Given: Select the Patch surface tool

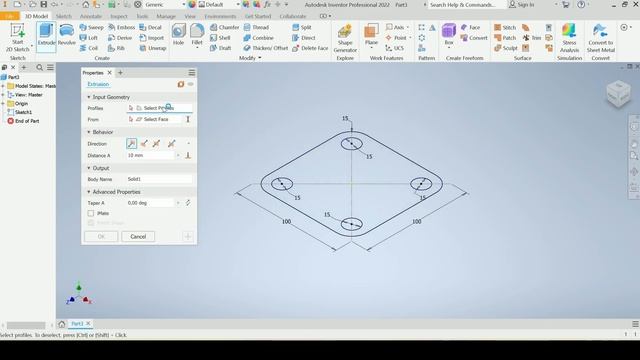Looking at the screenshot, I should click(505, 38).
